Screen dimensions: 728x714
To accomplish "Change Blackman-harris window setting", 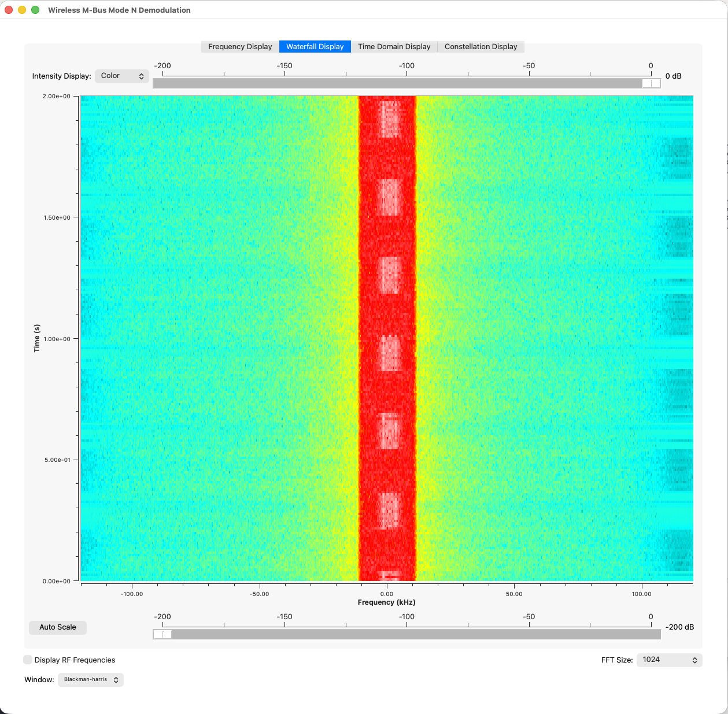I will pos(90,679).
